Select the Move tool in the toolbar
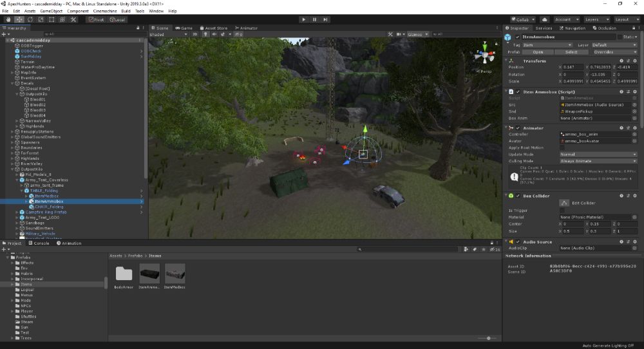 [x=19, y=19]
